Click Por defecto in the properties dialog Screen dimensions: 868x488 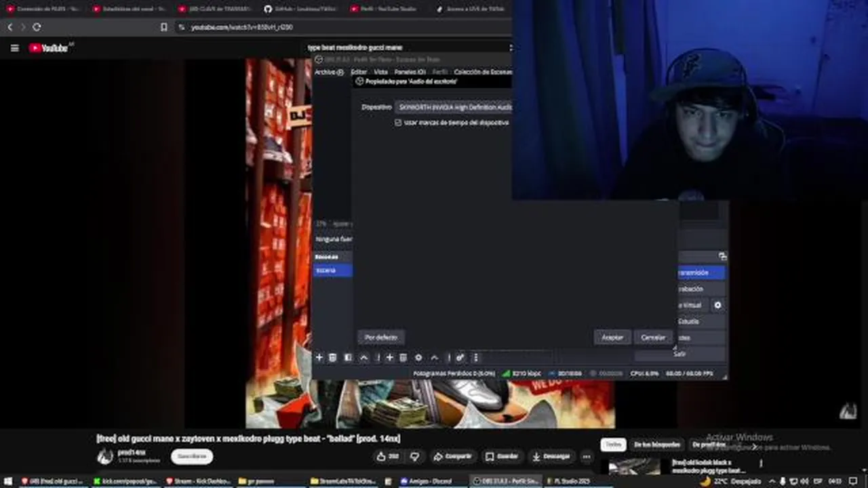click(381, 337)
